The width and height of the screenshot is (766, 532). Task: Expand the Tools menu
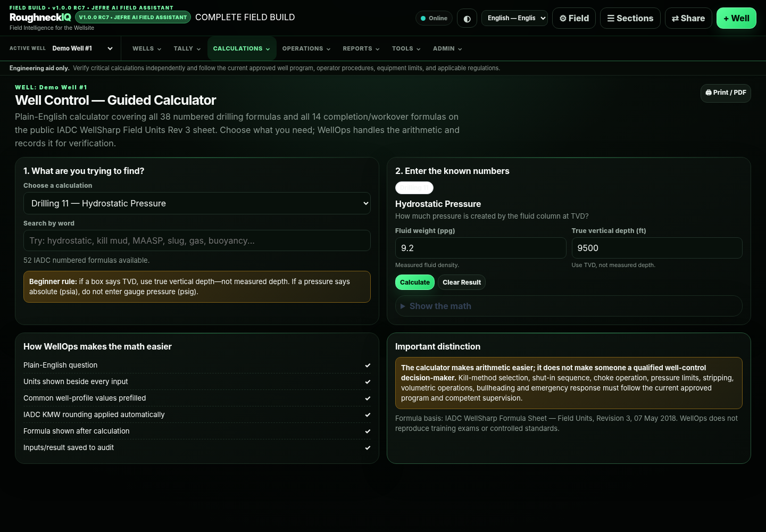[406, 48]
